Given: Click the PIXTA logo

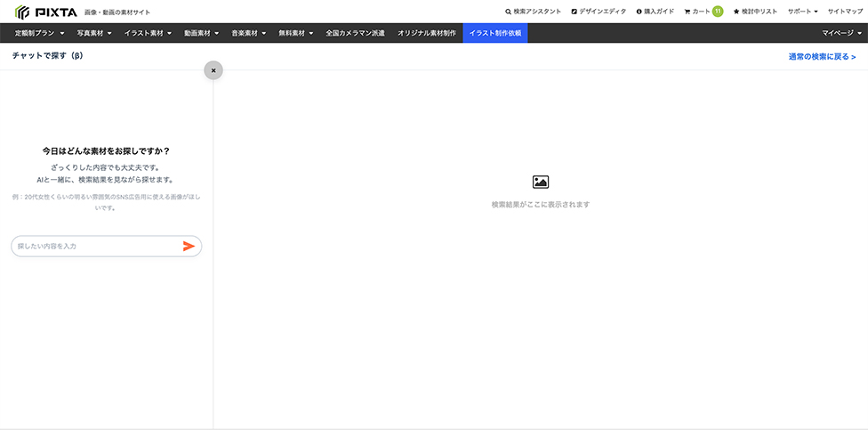Looking at the screenshot, I should [46, 11].
